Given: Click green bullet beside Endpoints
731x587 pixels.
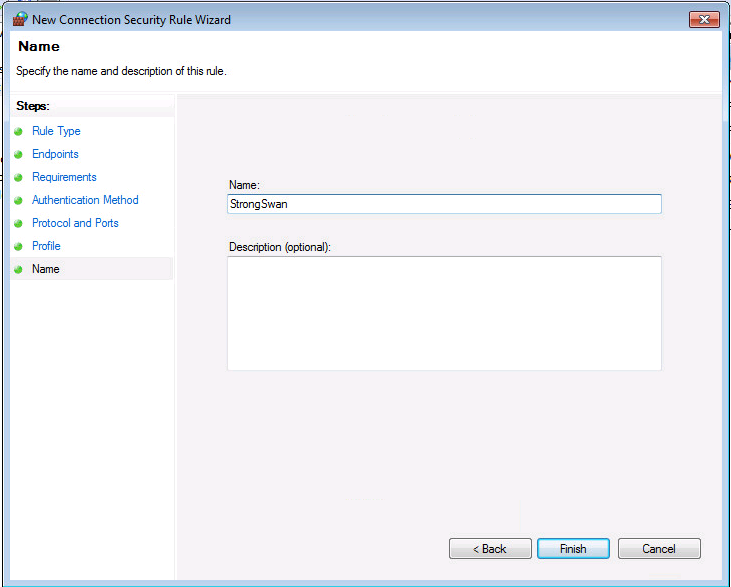Looking at the screenshot, I should [x=19, y=154].
